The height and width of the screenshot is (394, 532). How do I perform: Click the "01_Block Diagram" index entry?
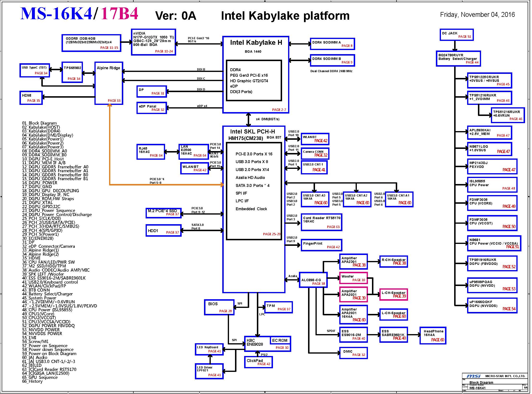click(x=39, y=123)
